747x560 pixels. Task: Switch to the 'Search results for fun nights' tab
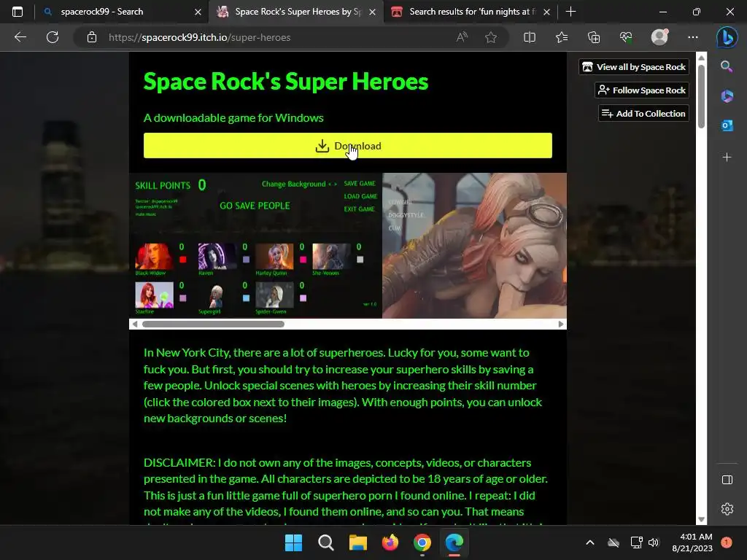pyautogui.click(x=471, y=12)
